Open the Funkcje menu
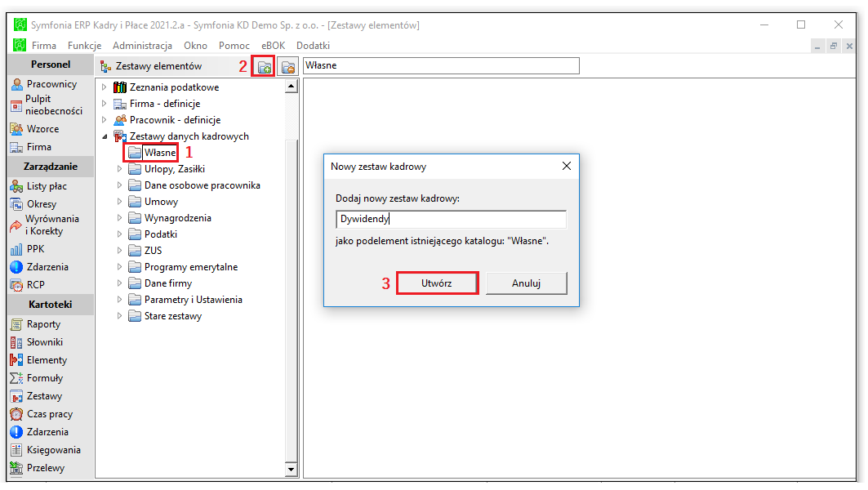Image resolution: width=868 pixels, height=490 pixels. coord(85,46)
